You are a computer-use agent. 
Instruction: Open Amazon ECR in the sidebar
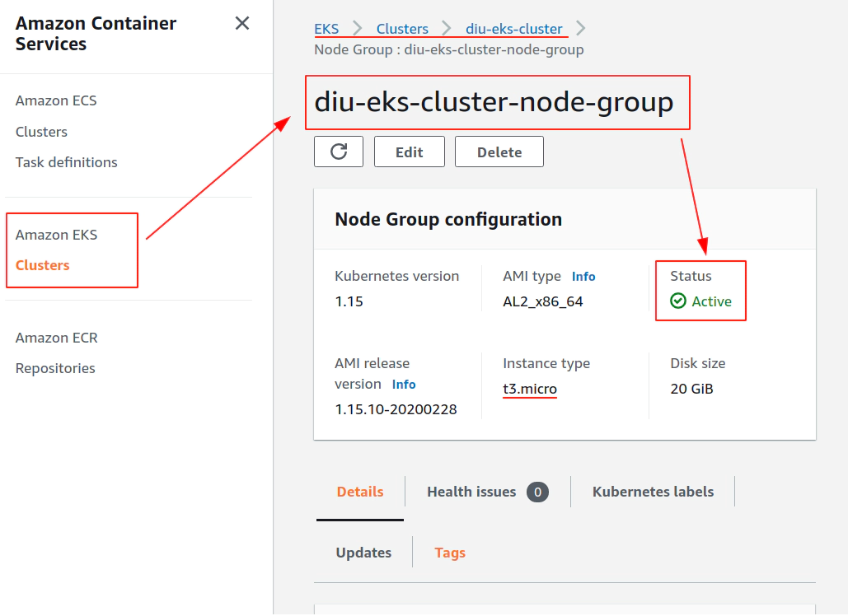point(57,338)
